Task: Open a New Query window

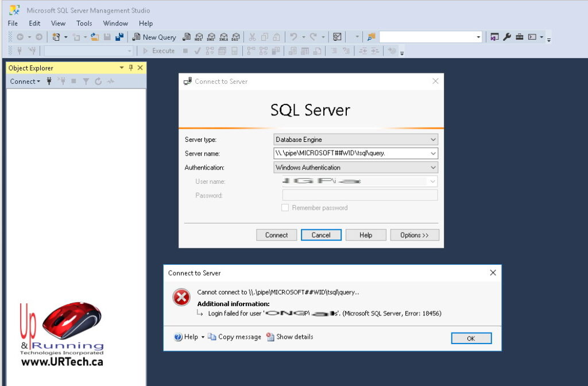Action: coord(154,36)
